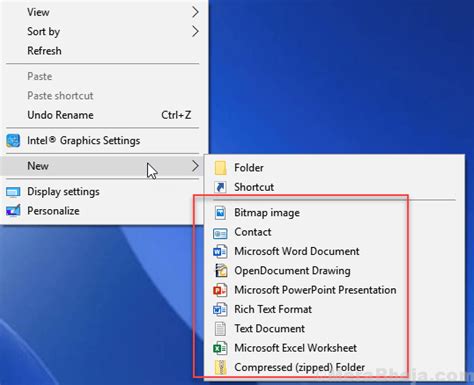Create a new Folder from submenu

(x=334, y=168)
